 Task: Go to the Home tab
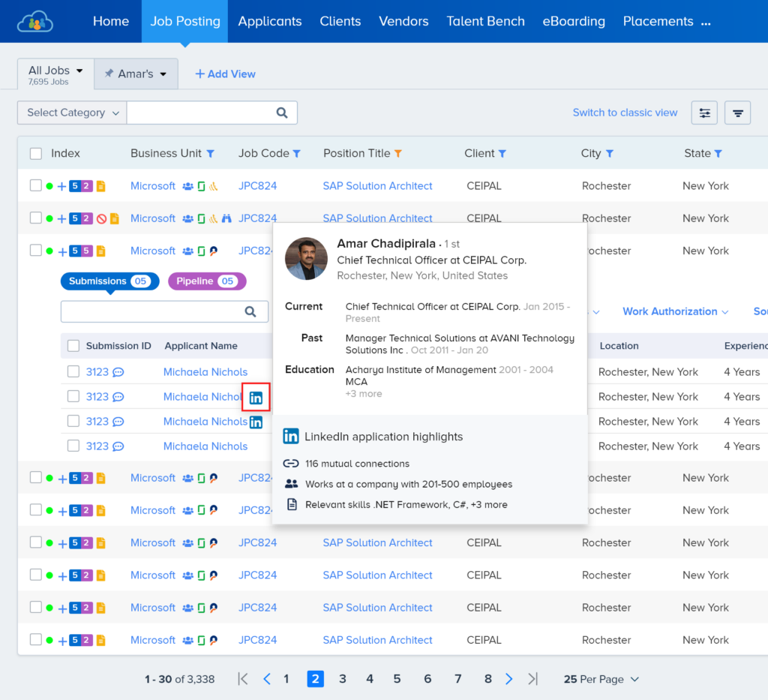click(111, 22)
